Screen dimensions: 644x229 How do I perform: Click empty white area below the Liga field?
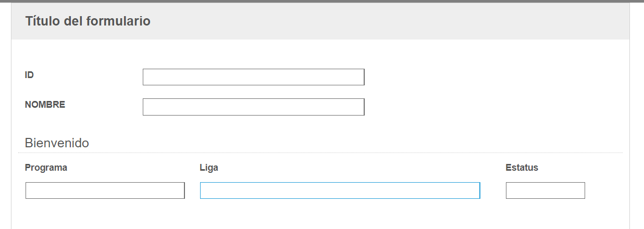coord(340,214)
